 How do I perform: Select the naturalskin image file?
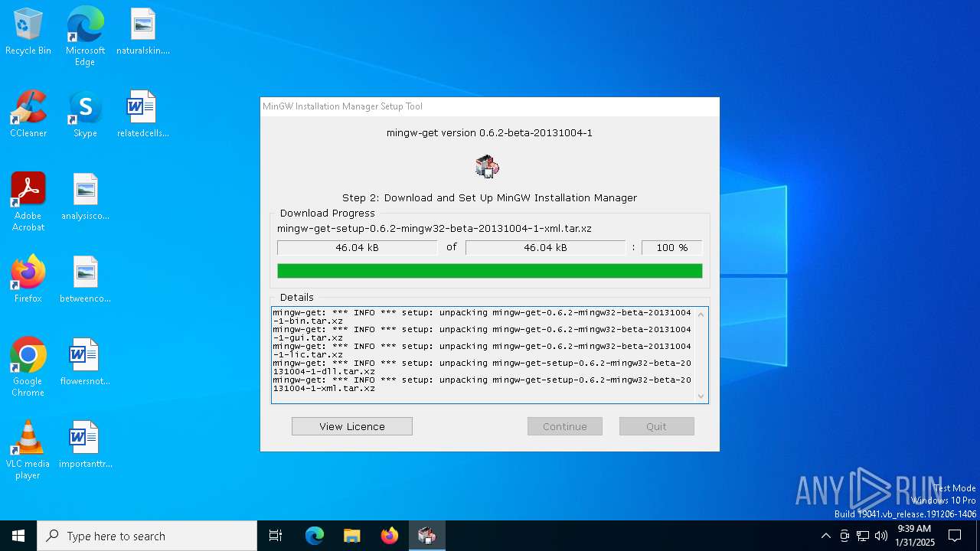143,32
